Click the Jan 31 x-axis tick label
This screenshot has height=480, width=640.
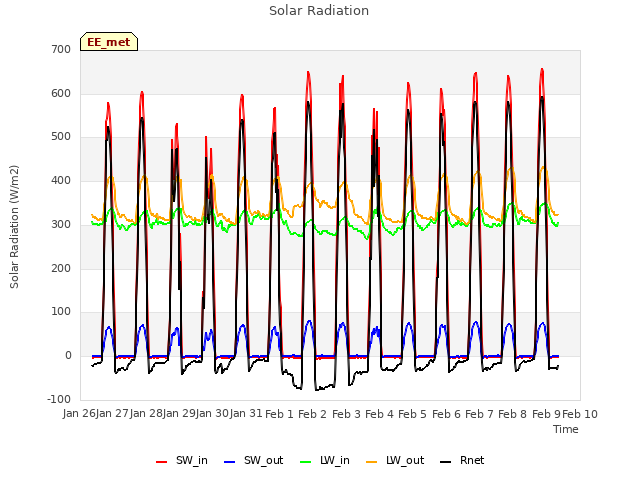click(x=246, y=414)
